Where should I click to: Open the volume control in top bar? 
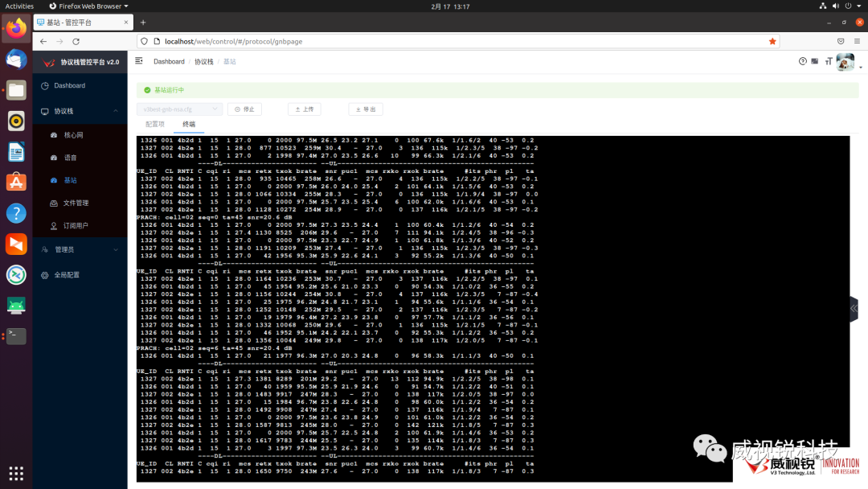[x=835, y=6]
